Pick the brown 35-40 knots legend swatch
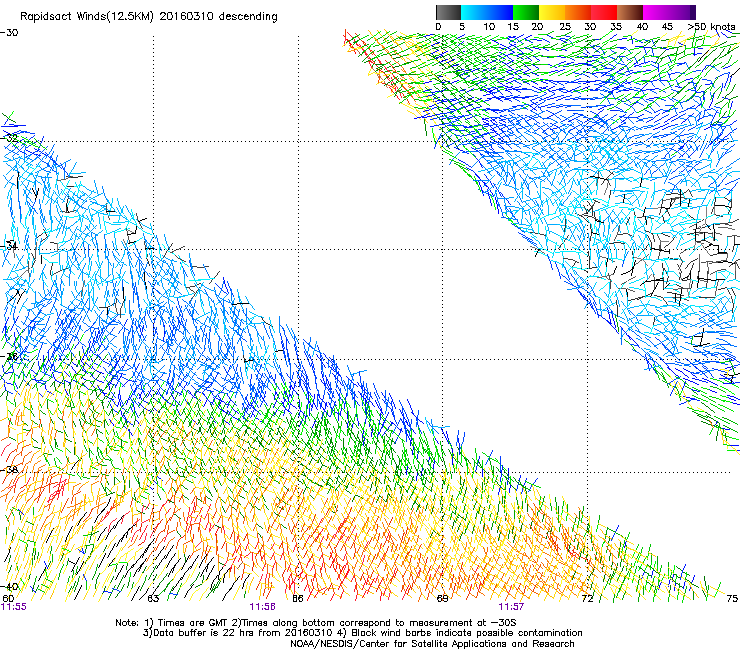The width and height of the screenshot is (740, 650). 630,12
